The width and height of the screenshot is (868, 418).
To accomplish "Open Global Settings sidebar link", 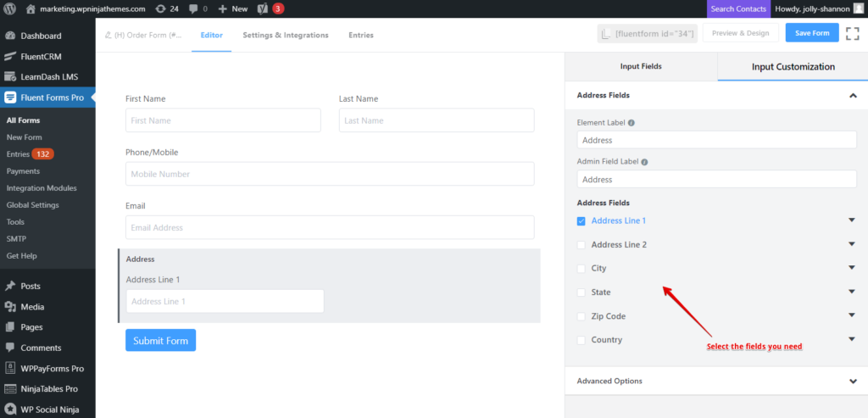I will click(x=33, y=205).
